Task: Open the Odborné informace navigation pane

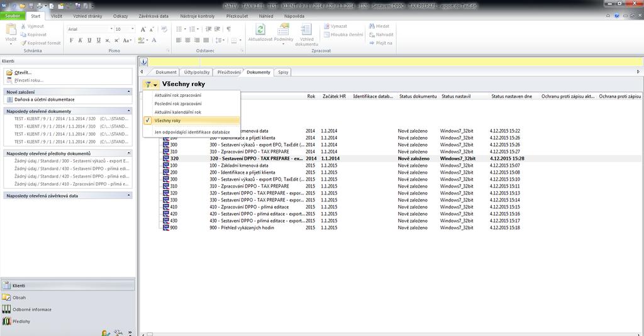Action: click(x=68, y=310)
